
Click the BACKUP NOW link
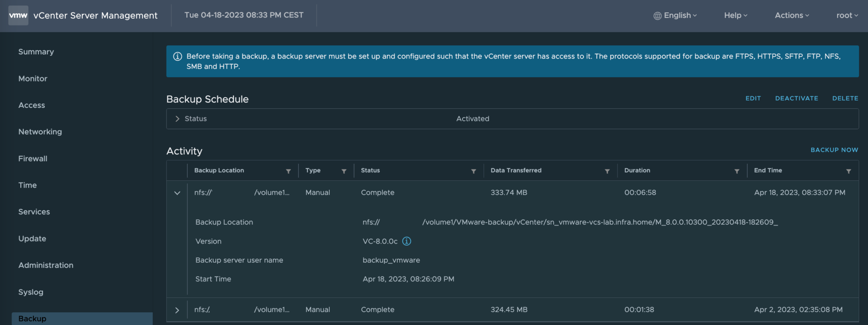point(834,150)
